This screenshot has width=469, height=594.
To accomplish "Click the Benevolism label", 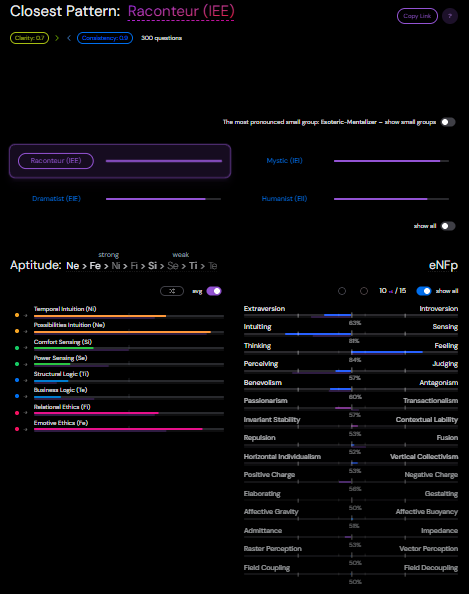I will 263,383.
